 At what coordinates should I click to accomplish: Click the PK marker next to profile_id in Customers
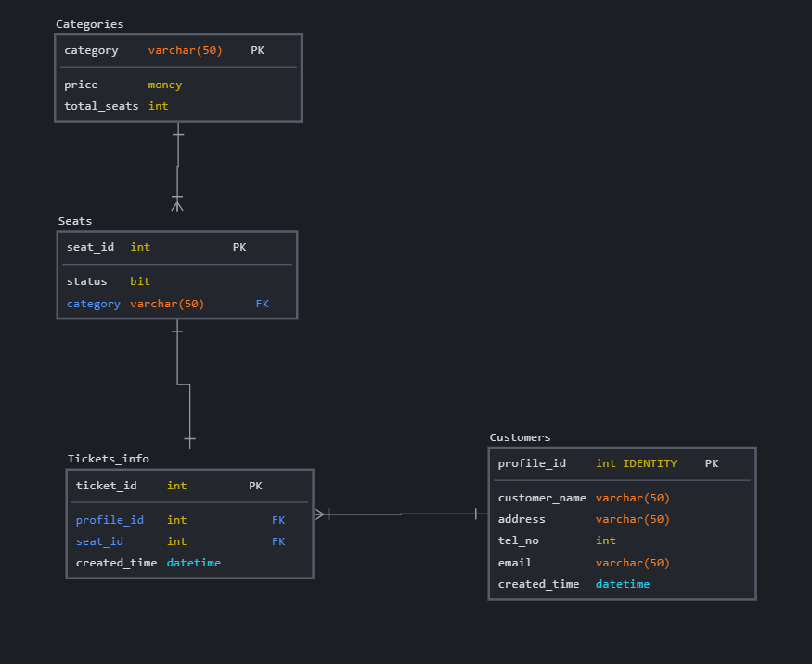712,463
